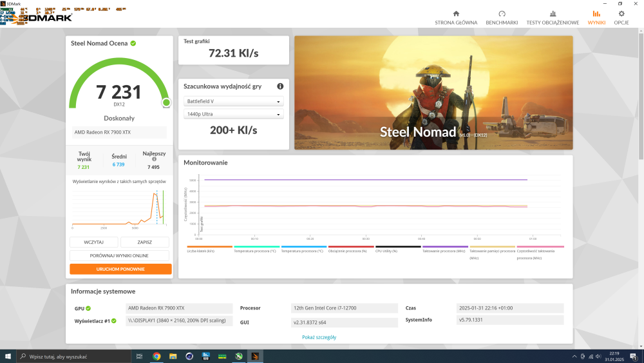This screenshot has width=644, height=363.
Task: Open Google Chrome from the taskbar
Action: (x=156, y=356)
